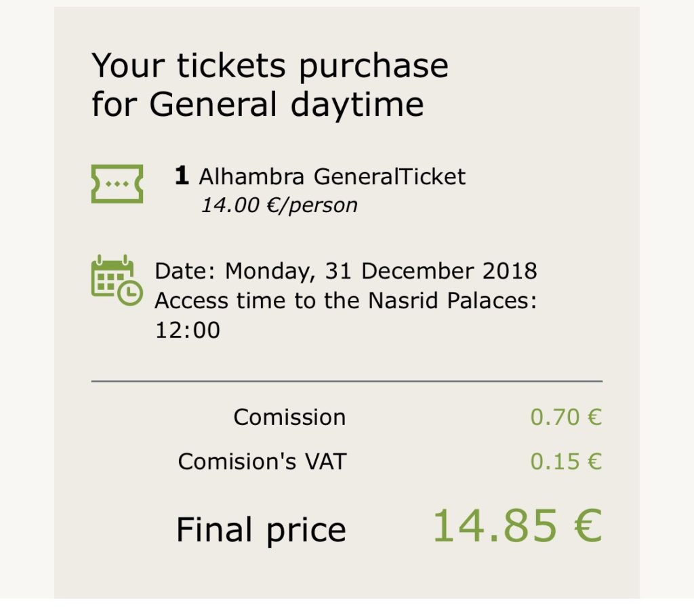Click the horizontal divider line above Comission

346,382
